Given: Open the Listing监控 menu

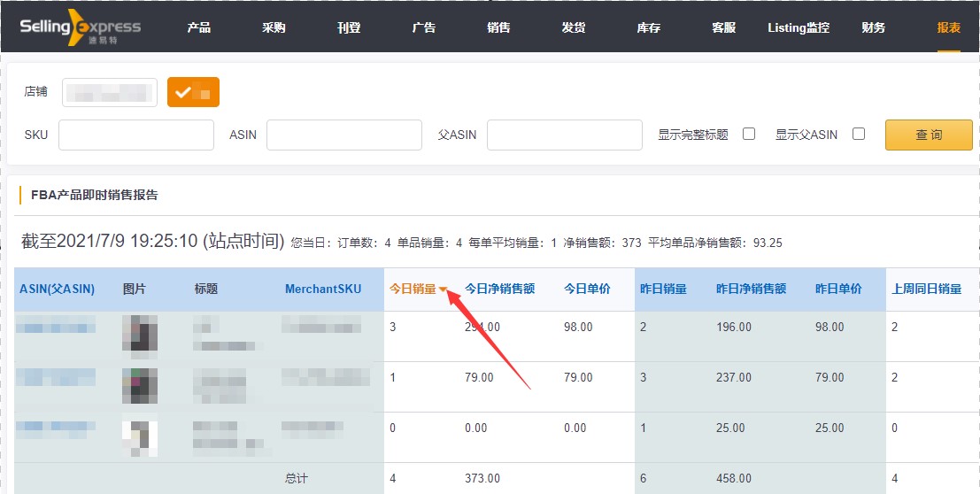Looking at the screenshot, I should click(799, 27).
